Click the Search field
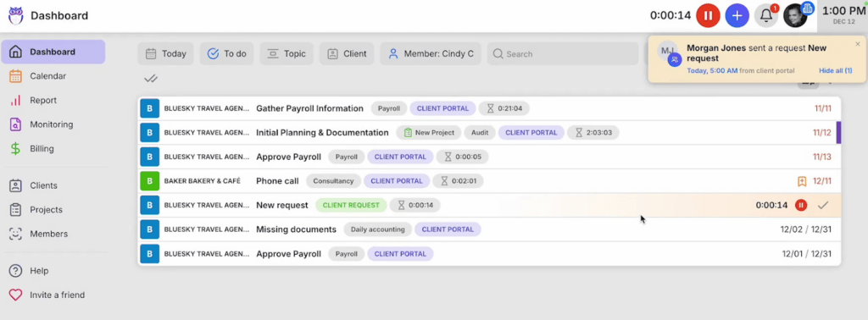Viewport: 868px width, 320px height. tap(563, 53)
